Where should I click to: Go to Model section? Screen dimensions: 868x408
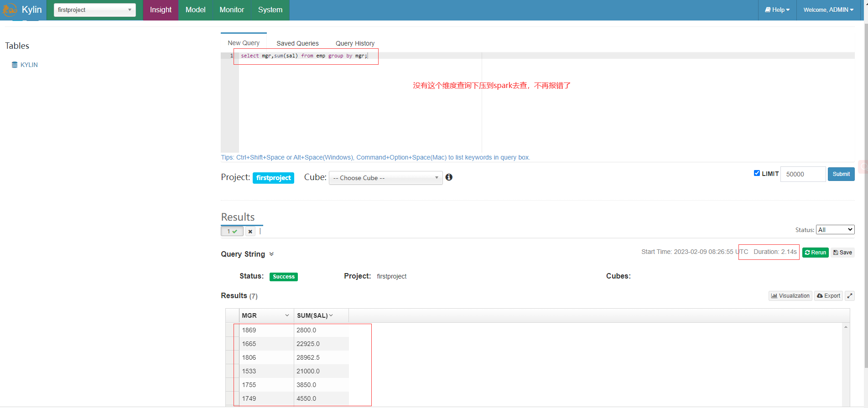(195, 10)
